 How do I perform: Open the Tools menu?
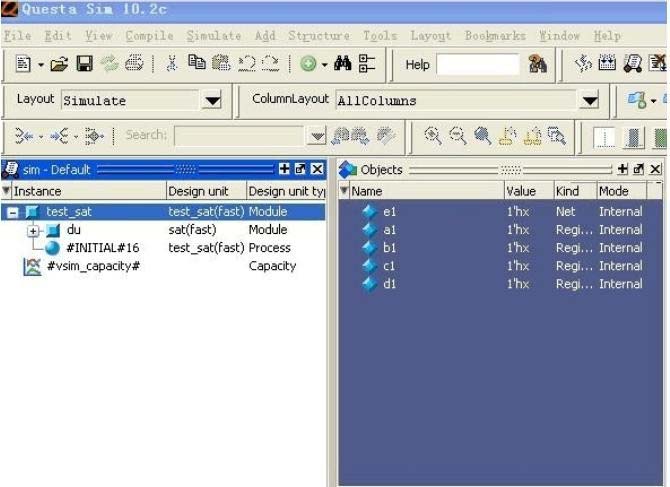click(380, 36)
